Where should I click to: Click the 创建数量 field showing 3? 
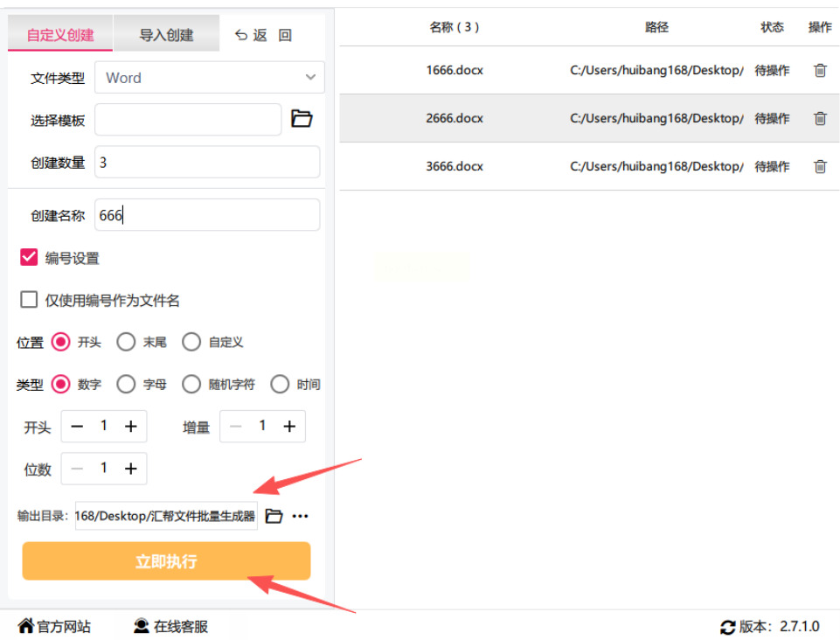[207, 162]
